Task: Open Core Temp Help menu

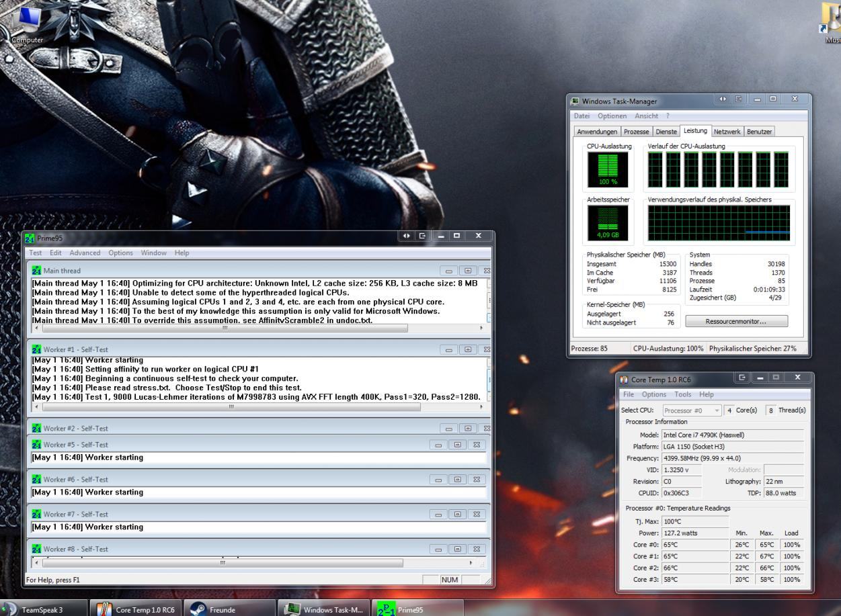Action: point(706,394)
